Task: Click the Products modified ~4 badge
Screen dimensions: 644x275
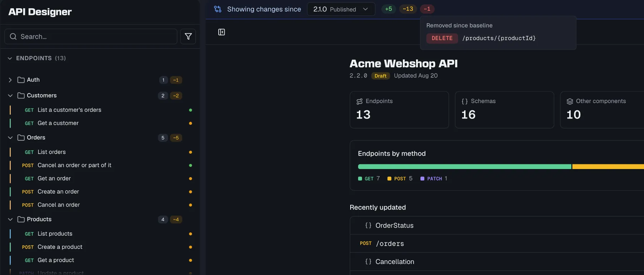Action: pyautogui.click(x=176, y=219)
